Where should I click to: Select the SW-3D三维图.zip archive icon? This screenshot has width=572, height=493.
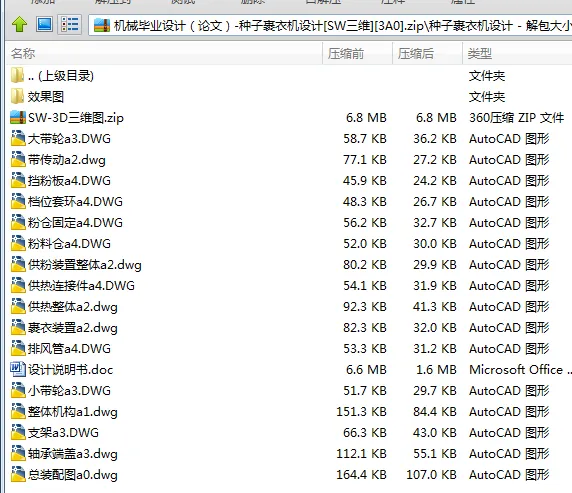coord(18,117)
